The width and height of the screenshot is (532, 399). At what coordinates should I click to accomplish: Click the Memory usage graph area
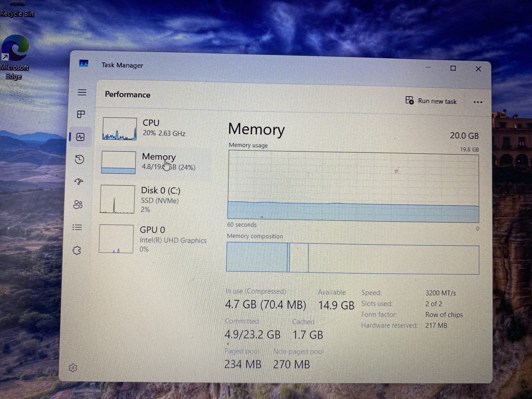353,186
